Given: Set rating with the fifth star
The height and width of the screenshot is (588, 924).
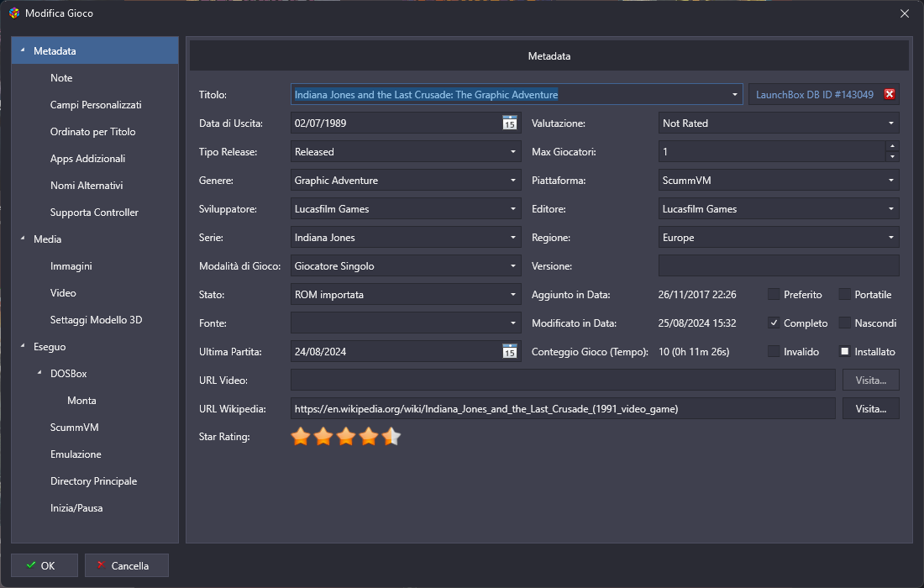Looking at the screenshot, I should (391, 437).
